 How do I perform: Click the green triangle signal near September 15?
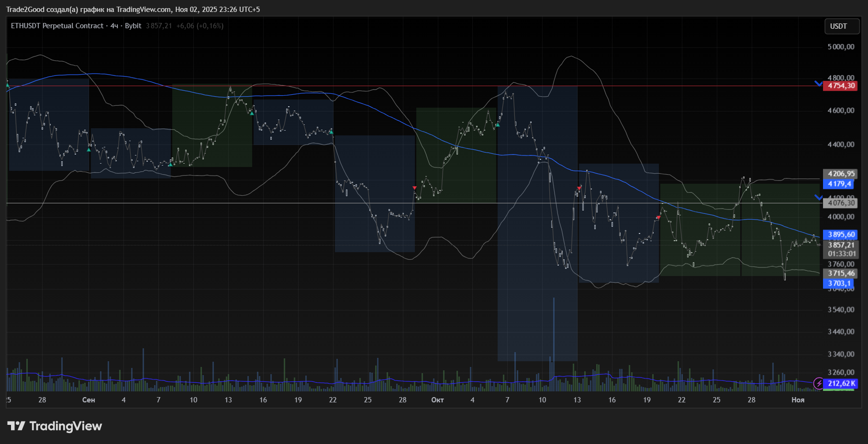252,113
